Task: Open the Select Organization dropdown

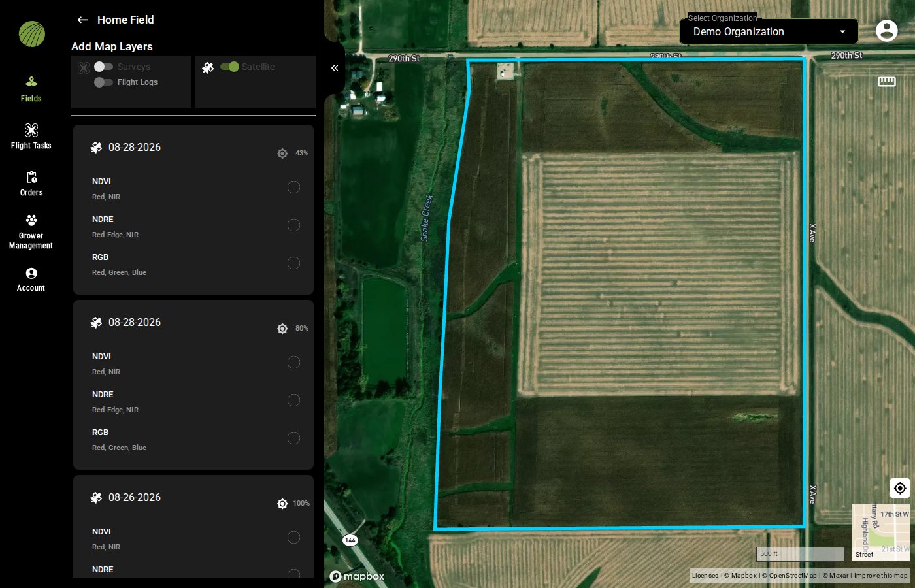Action: tap(769, 31)
